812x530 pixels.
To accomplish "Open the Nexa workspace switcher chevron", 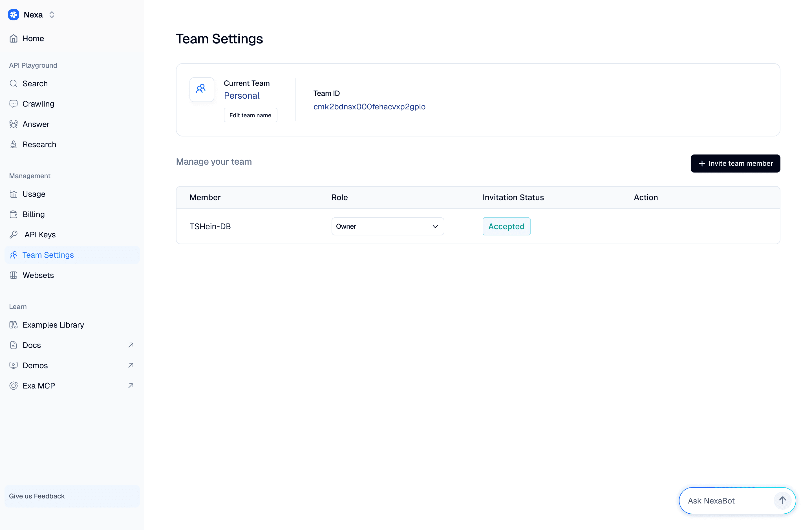I will coord(52,15).
